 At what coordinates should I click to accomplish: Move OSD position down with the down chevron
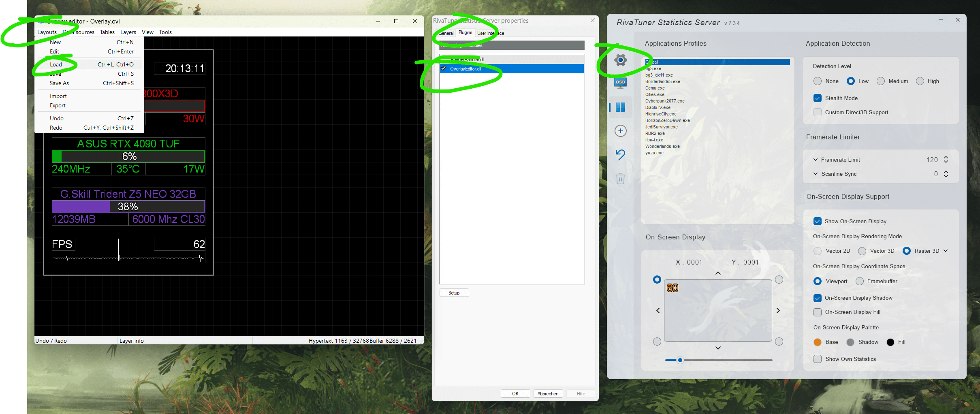(x=718, y=348)
